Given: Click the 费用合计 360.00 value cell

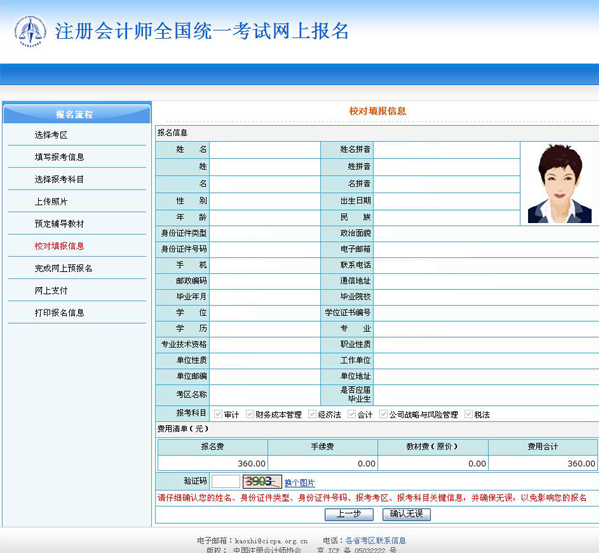Looking at the screenshot, I should pyautogui.click(x=543, y=463).
